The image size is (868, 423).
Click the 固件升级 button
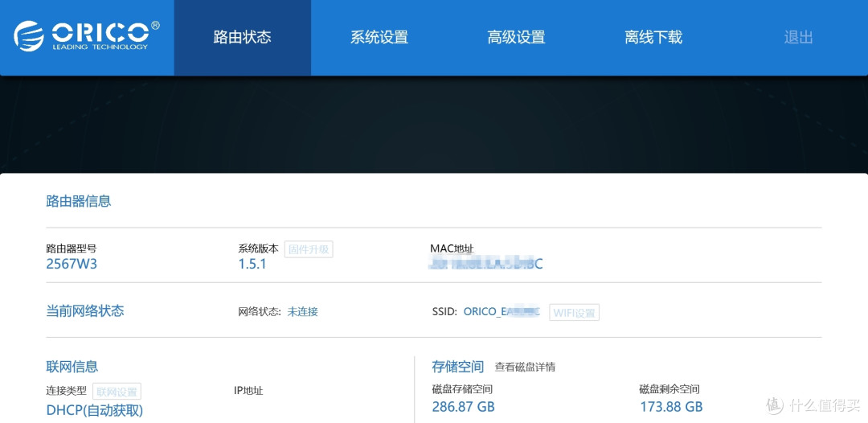[x=309, y=249]
